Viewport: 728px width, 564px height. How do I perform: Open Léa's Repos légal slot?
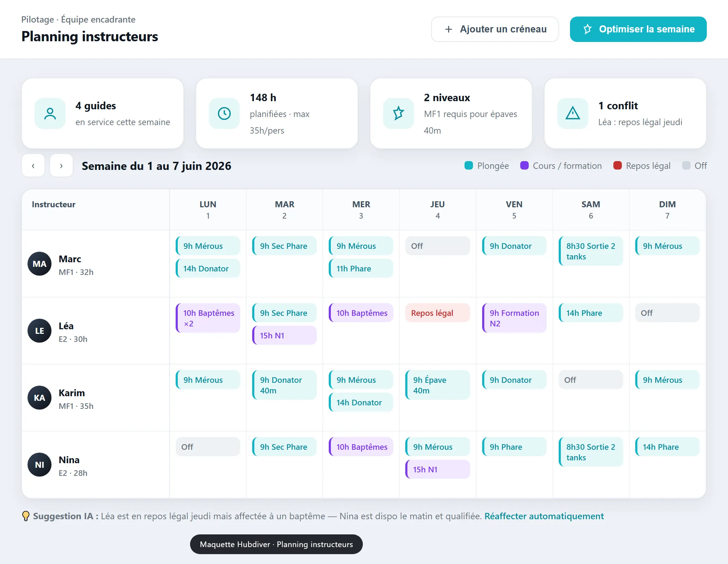point(438,313)
